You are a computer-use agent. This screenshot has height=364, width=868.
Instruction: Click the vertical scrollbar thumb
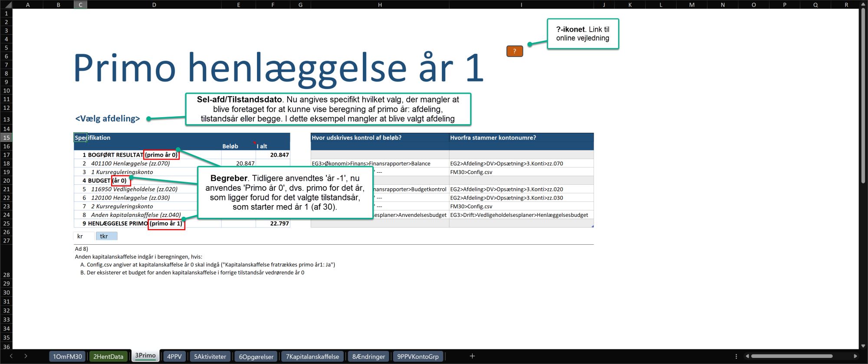[x=863, y=96]
